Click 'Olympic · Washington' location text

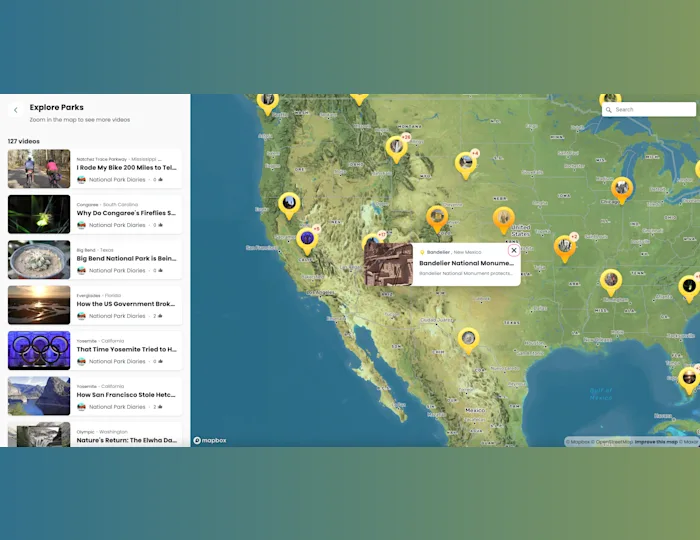(102, 432)
